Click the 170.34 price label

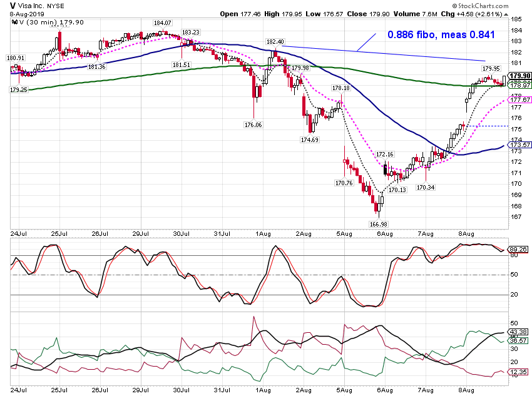426,188
